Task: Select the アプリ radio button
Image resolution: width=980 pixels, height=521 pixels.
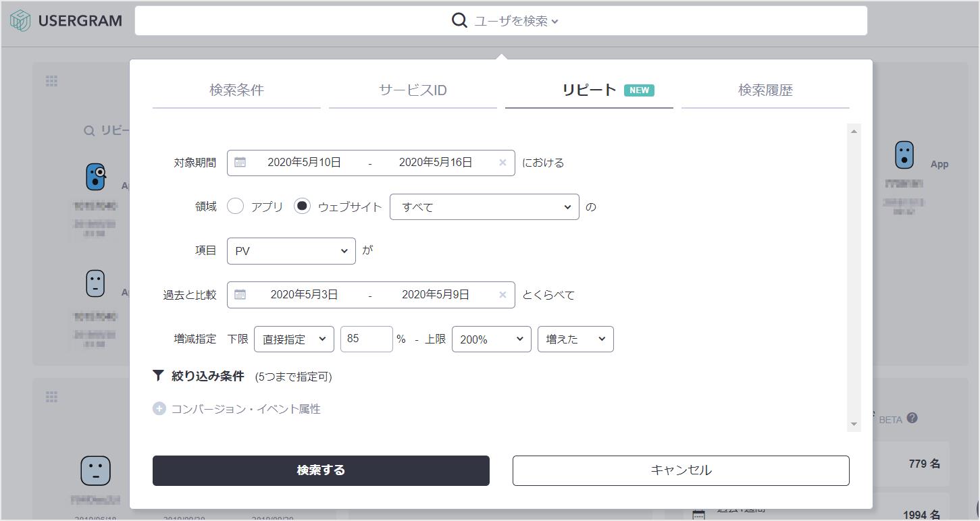Action: 235,207
